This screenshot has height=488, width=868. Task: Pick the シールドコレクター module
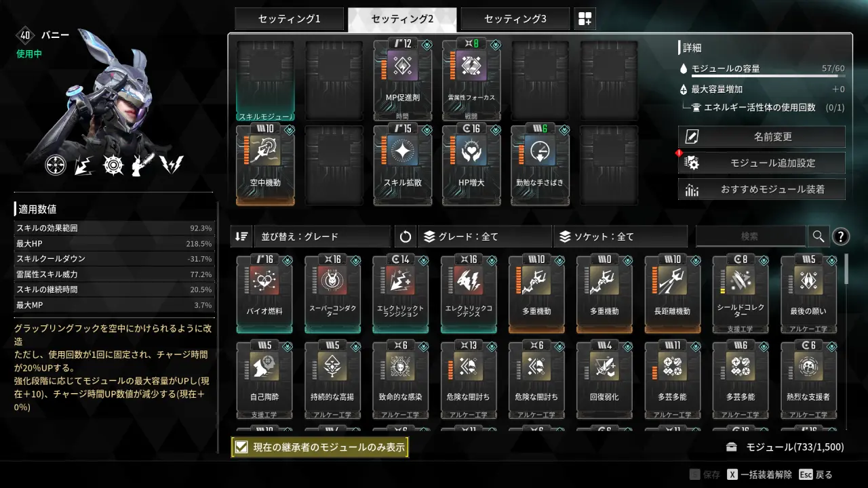(741, 294)
